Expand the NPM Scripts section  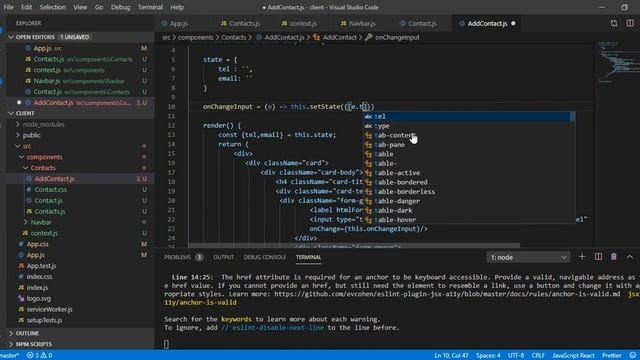(x=34, y=344)
